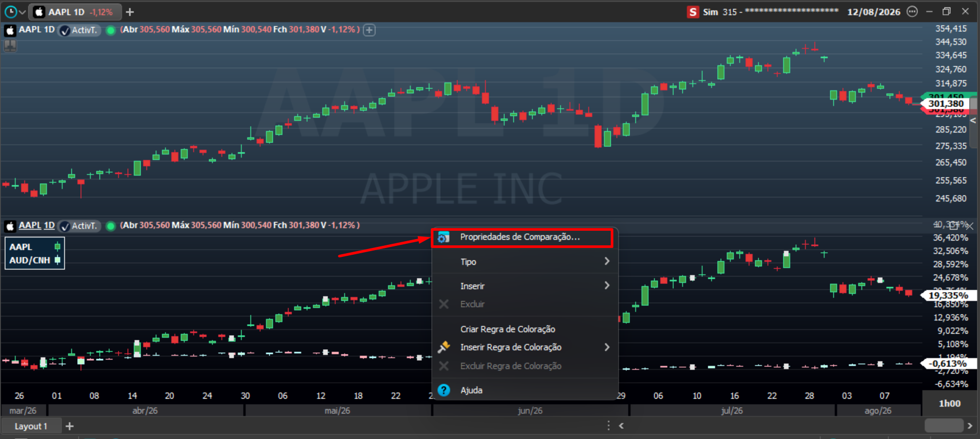Screen dimensions: 980x439
Task: Click the boxed plus after the top chart quote
Action: pyautogui.click(x=369, y=30)
